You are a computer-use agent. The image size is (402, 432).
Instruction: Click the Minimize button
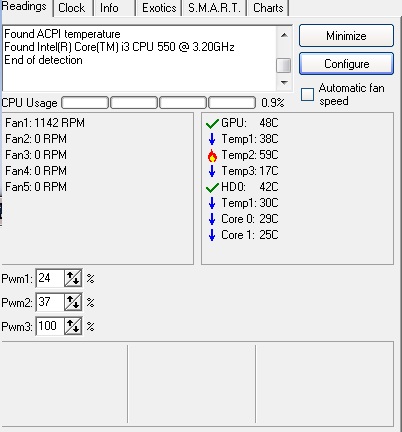(346, 35)
